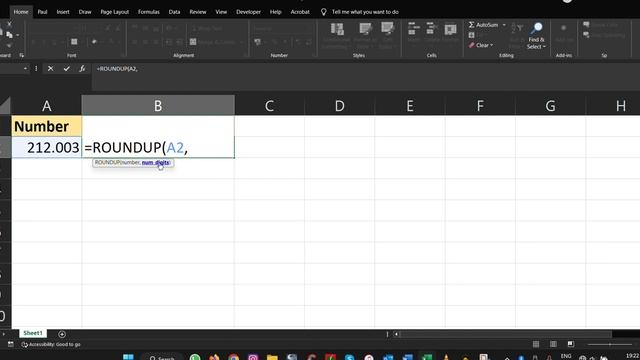Open File Explorer from the taskbar

pyautogui.click(x=272, y=358)
